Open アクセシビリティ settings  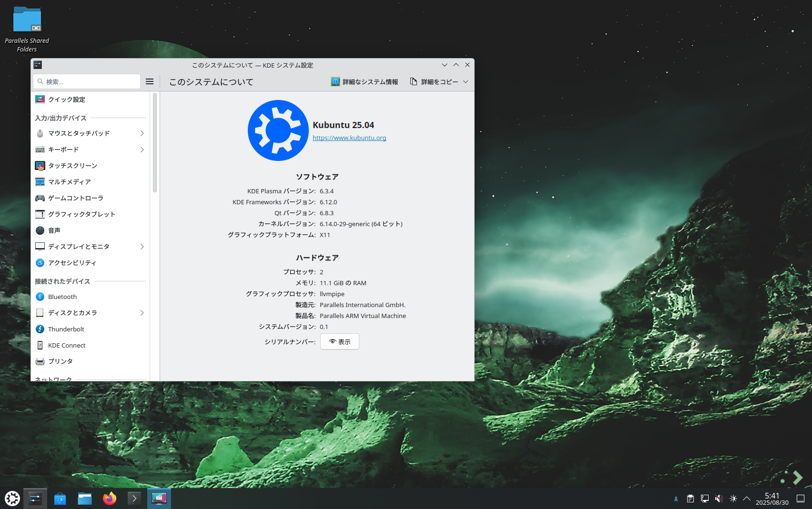(x=91, y=263)
